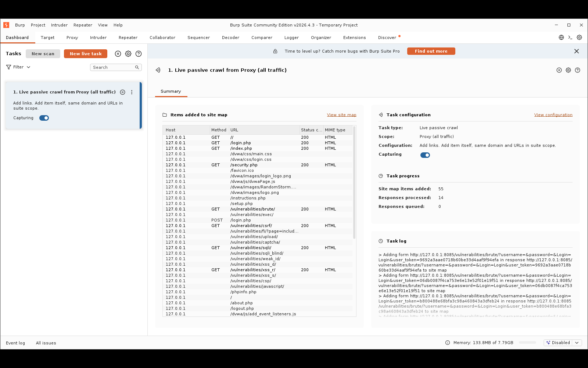The image size is (588, 368).
Task: Switch to the Proxy tab
Action: click(x=72, y=38)
